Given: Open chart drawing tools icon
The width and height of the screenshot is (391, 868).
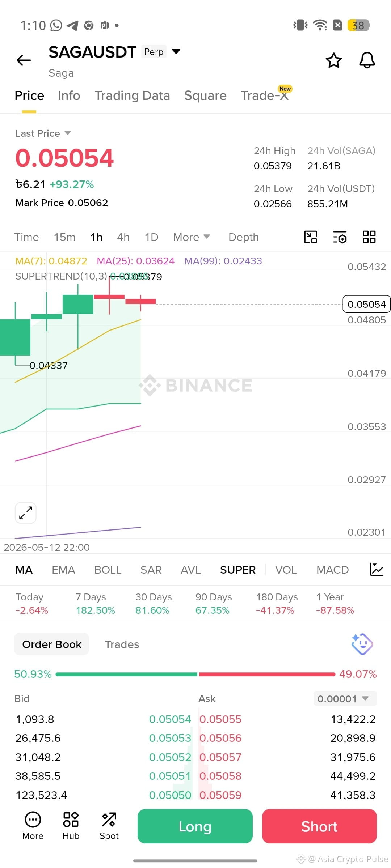Looking at the screenshot, I should point(311,237).
